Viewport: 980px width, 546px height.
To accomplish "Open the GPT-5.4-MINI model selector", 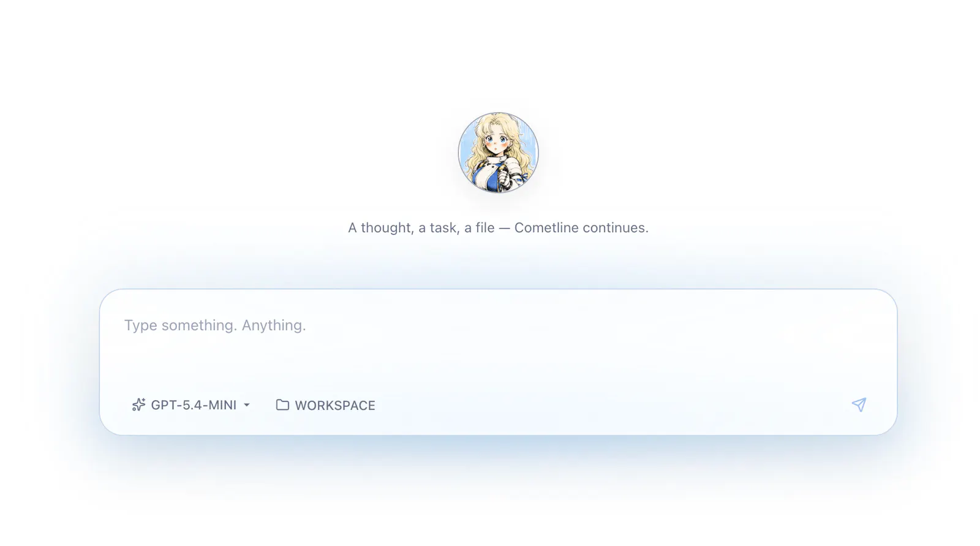I will [x=191, y=405].
